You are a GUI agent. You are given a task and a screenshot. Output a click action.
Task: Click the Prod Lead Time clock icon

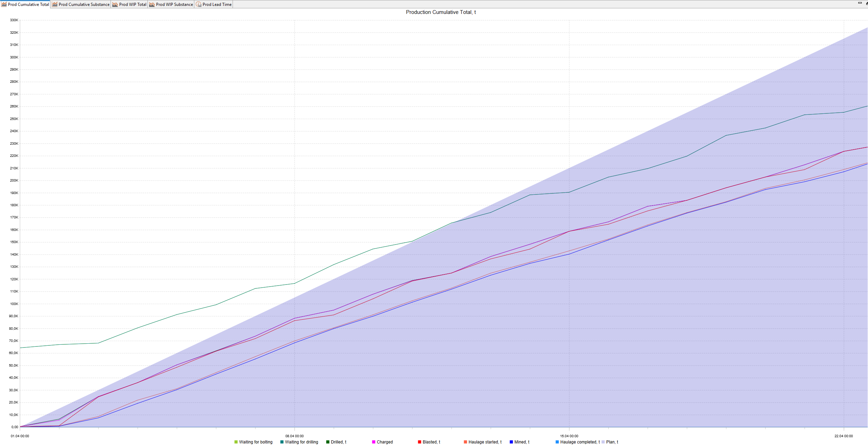click(x=198, y=5)
